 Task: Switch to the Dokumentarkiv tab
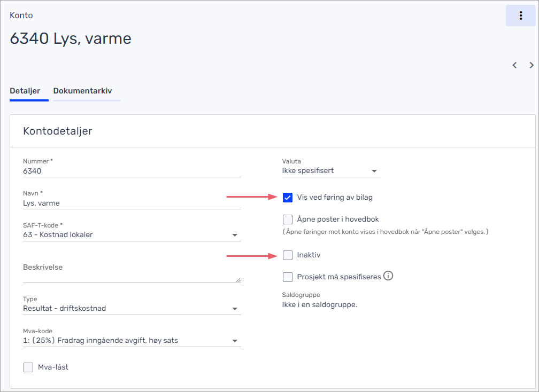point(82,91)
